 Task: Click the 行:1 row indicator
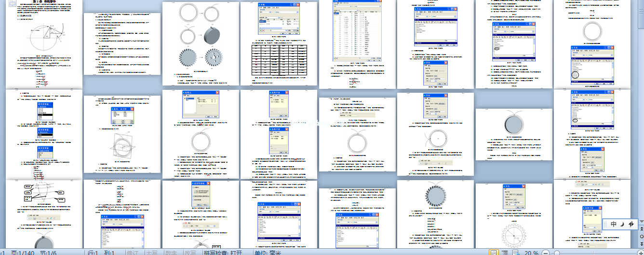92,253
